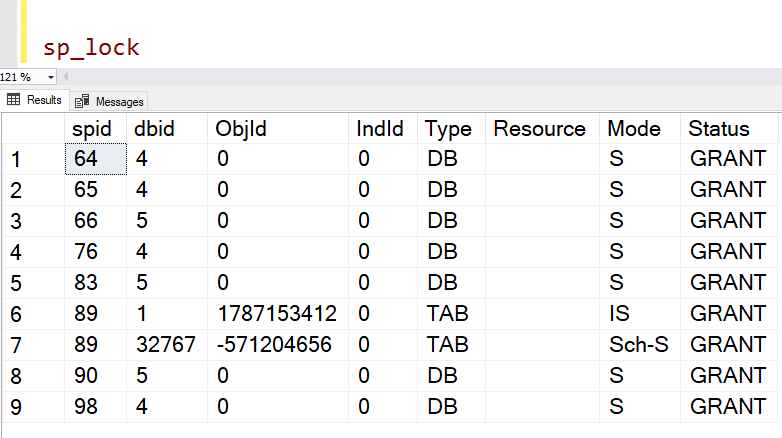
Task: Click the Type column header
Action: click(x=448, y=128)
